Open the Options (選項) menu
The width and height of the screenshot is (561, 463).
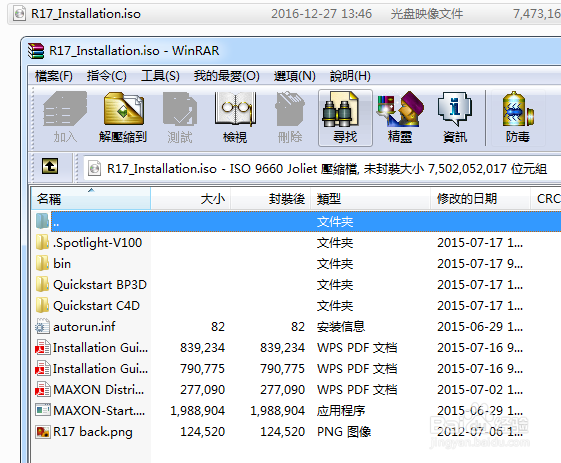tap(294, 76)
